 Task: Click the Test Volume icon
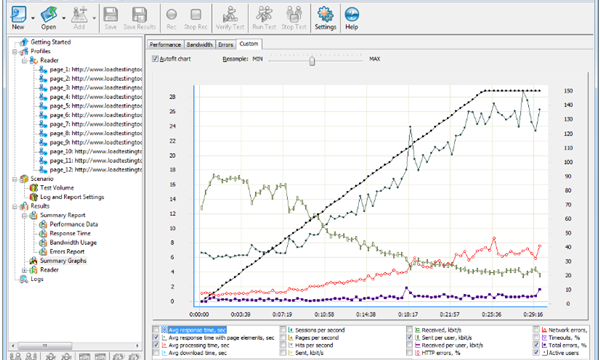(x=34, y=187)
